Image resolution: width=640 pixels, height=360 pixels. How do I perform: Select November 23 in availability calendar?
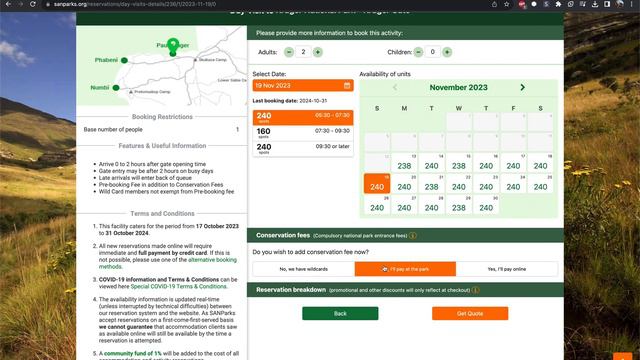[x=486, y=183]
